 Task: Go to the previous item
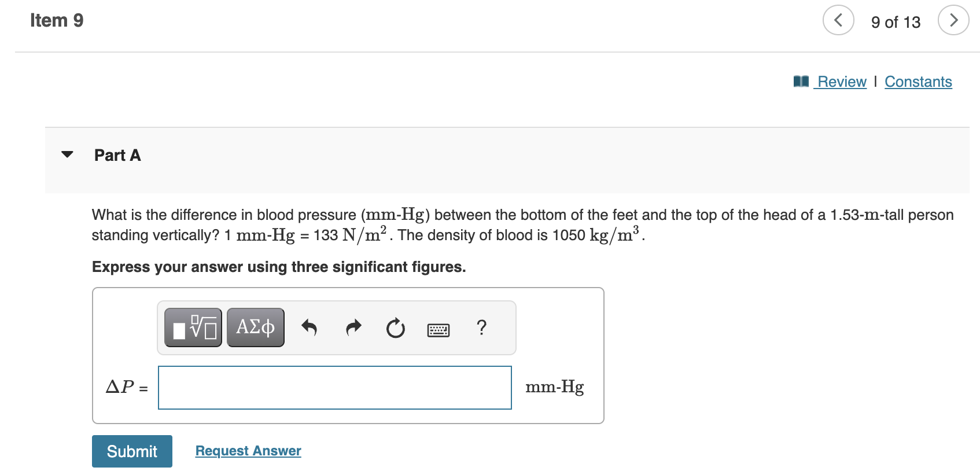(x=838, y=20)
